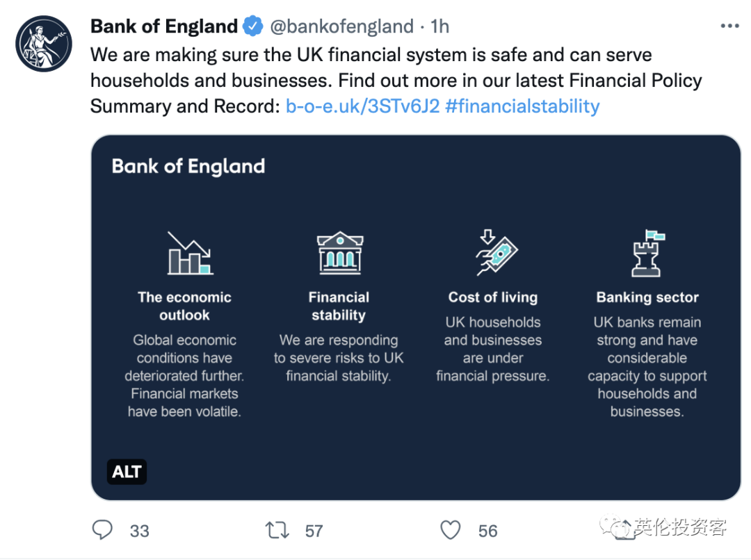Show the image ALT description badge
Screen dimensions: 751x560
click(x=127, y=472)
